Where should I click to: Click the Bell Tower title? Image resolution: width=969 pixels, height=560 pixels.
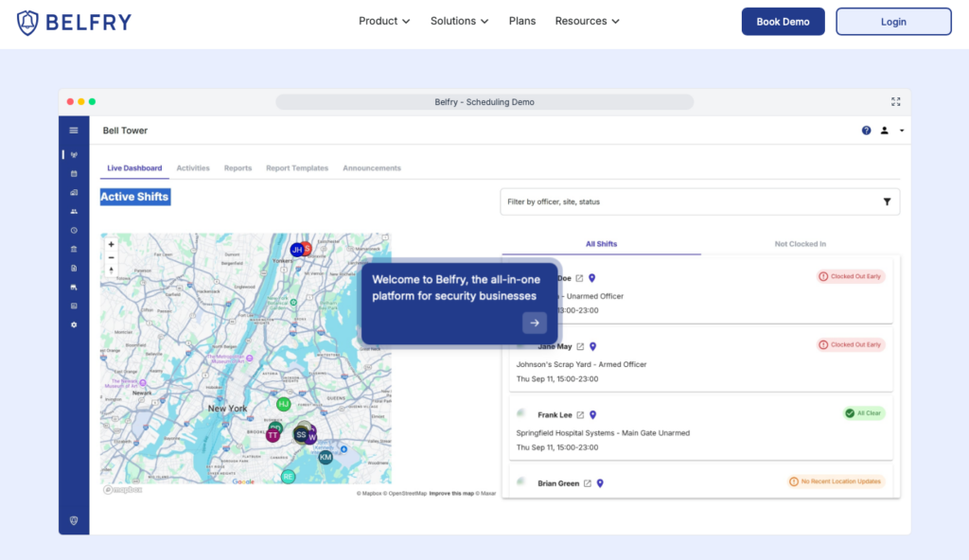pos(125,131)
